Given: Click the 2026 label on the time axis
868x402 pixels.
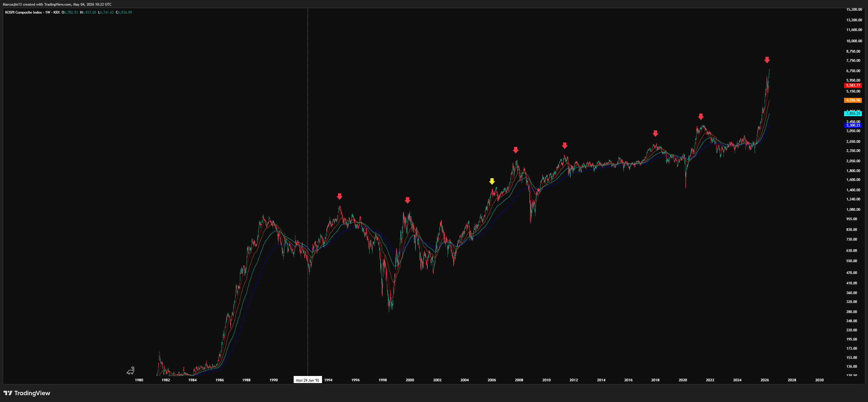Looking at the screenshot, I should tap(765, 380).
